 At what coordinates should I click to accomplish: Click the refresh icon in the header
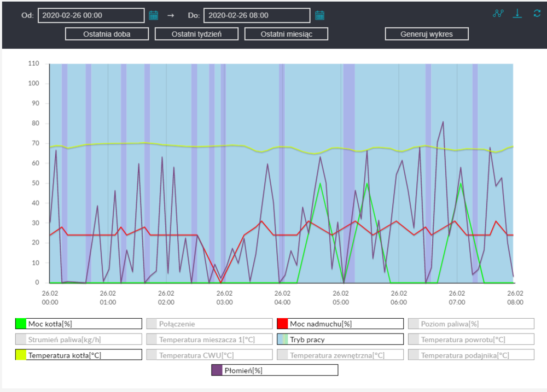(537, 14)
